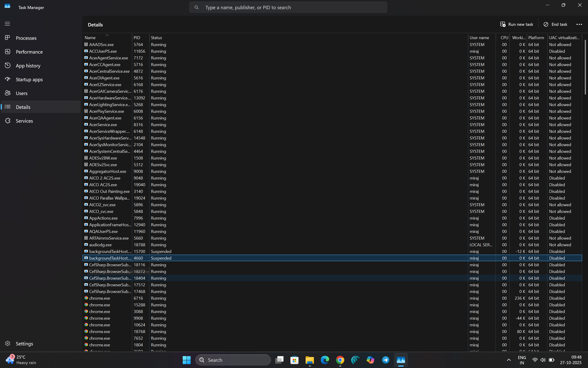588x368 pixels.
Task: Select chrome.exe process with PID 6716
Action: 100,298
